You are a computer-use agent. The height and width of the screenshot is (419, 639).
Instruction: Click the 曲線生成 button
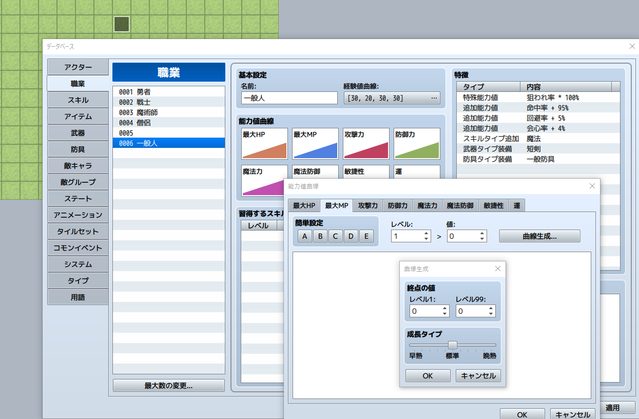540,236
